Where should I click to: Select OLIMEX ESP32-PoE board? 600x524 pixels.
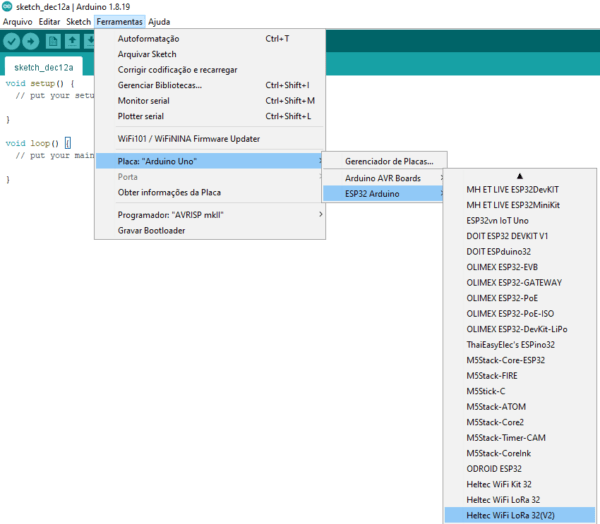click(520, 298)
